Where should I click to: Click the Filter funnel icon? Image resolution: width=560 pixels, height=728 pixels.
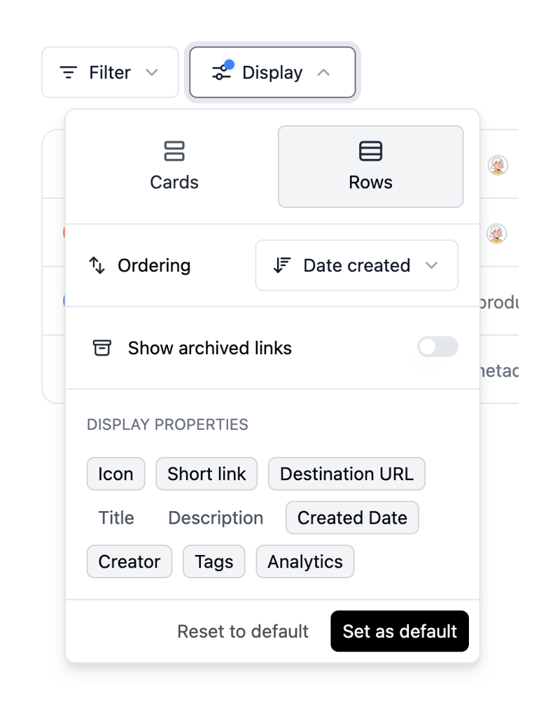pos(67,71)
